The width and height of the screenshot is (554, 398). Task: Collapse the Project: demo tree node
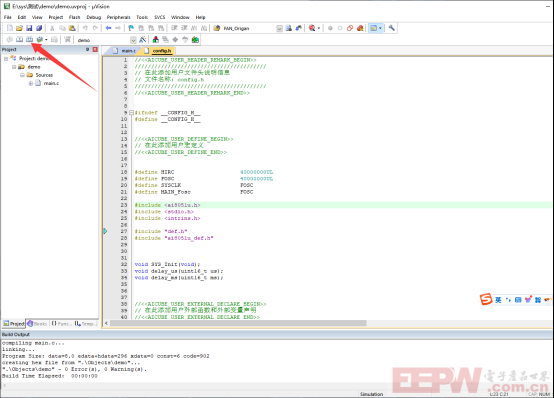6,59
